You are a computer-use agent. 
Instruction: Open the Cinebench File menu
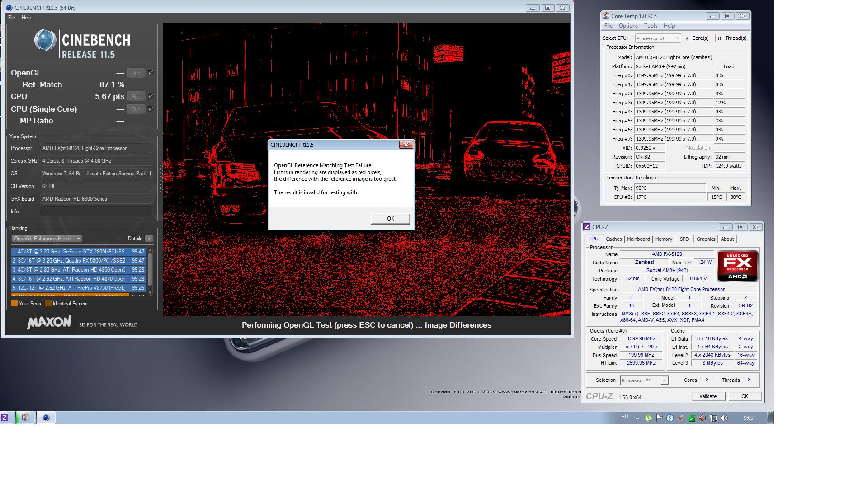[12, 18]
